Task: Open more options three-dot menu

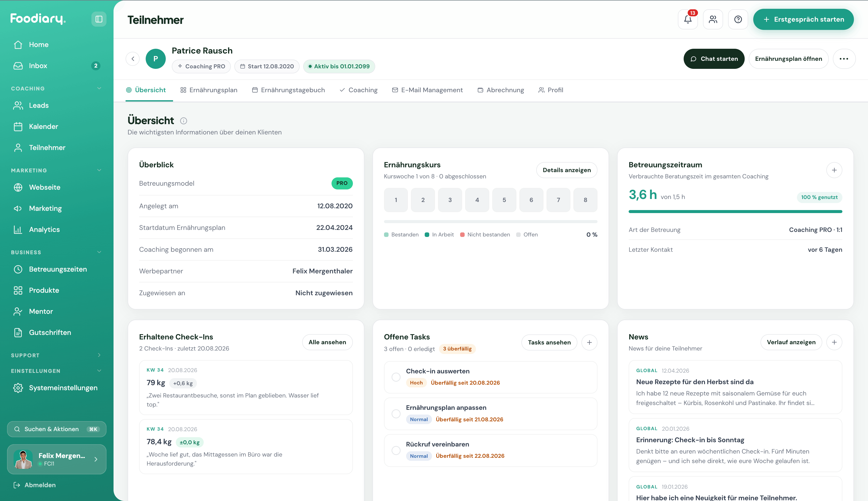Action: 844,59
